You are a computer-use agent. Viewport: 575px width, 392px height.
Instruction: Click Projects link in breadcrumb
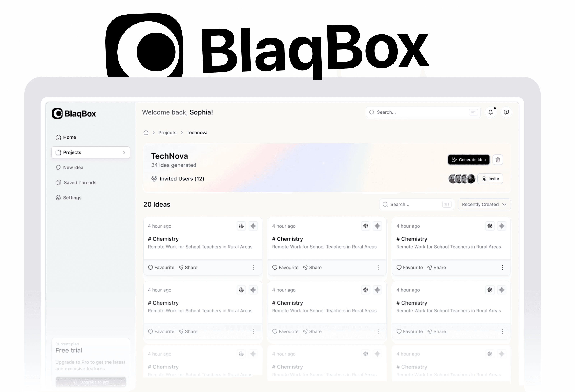167,133
